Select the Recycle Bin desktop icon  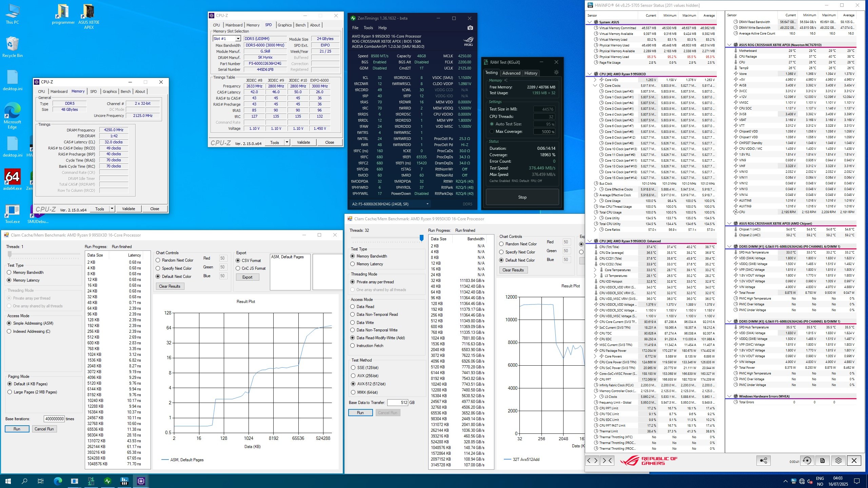pyautogui.click(x=12, y=47)
